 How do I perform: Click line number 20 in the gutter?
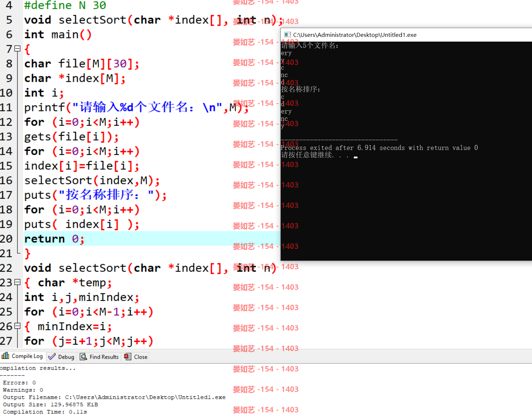[6, 239]
